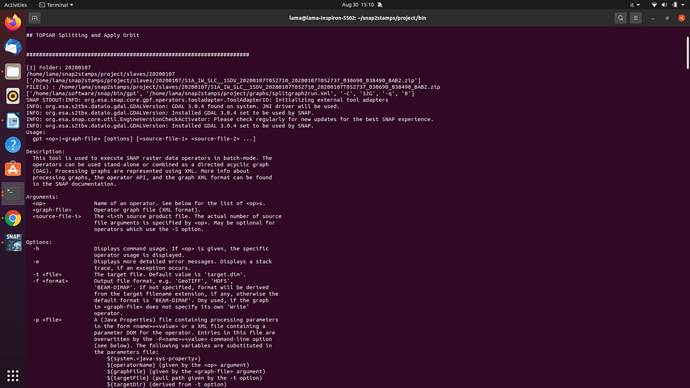690x388 pixels.
Task: Launch Thunderbird mail from the dock
Action: [x=13, y=47]
